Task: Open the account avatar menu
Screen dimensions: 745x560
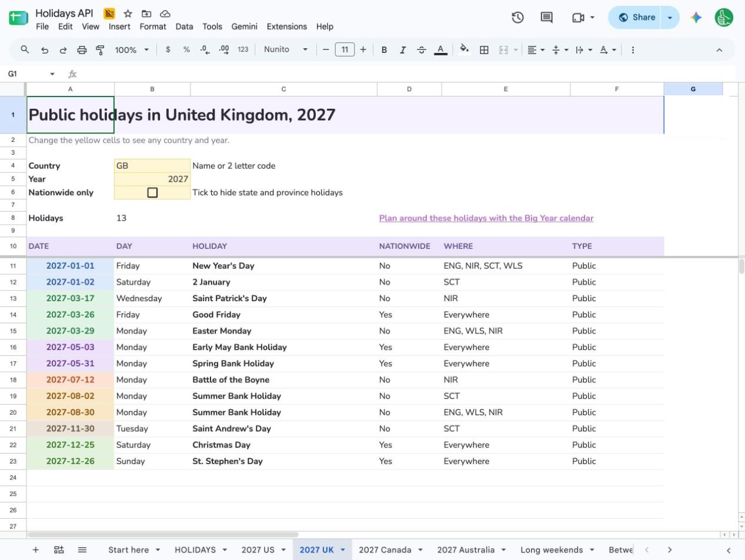Action: (x=724, y=18)
